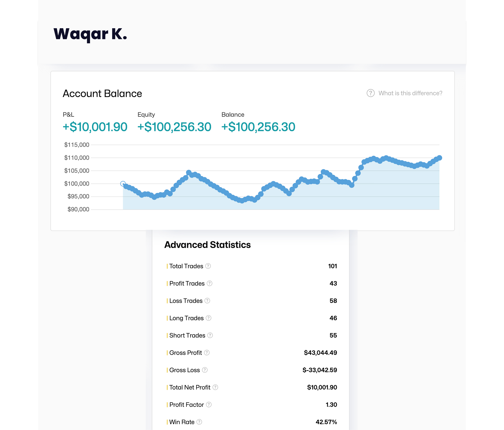Click the P&L value +$10,001.90
This screenshot has height=430, width=504.
[x=95, y=127]
